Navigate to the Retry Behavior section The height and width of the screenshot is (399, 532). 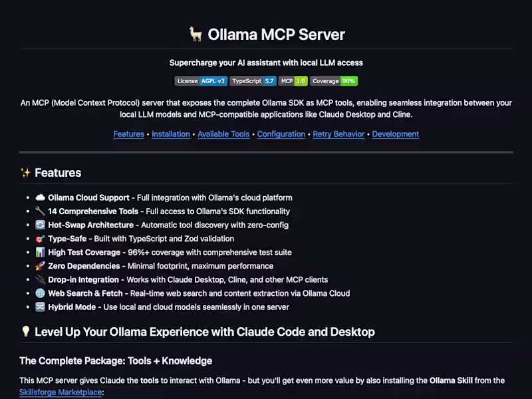338,134
